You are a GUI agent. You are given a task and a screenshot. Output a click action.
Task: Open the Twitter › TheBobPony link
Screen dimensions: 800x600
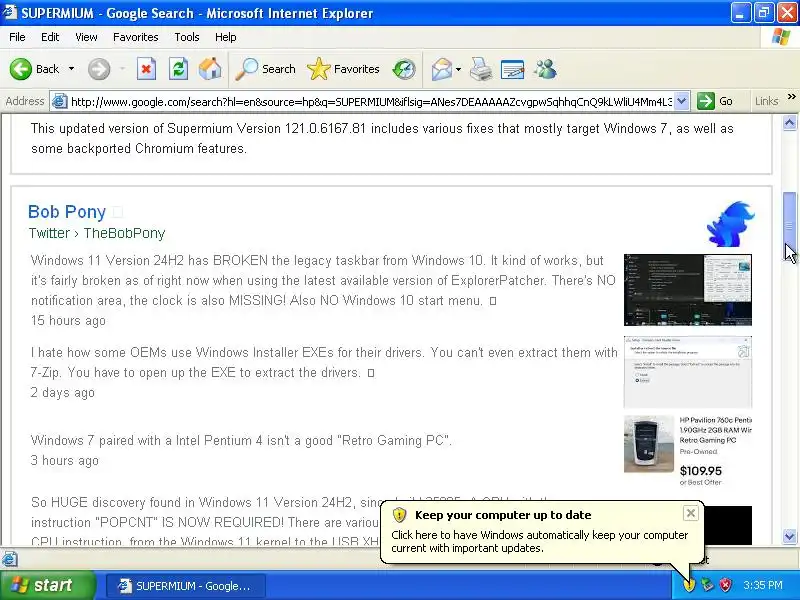click(x=97, y=233)
